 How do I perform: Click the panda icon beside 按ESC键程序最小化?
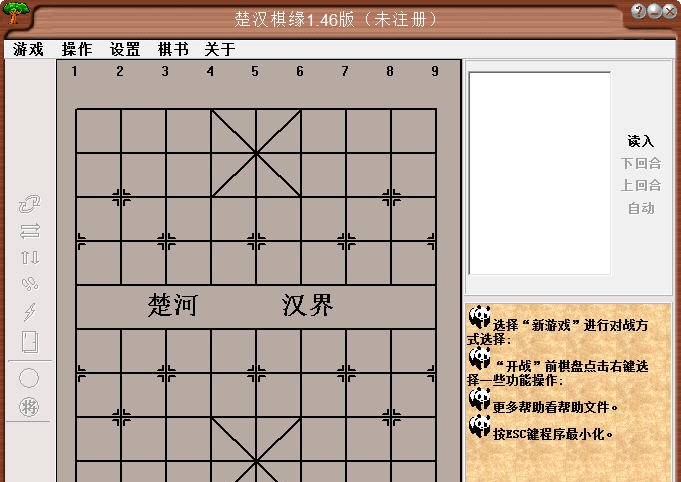click(480, 426)
